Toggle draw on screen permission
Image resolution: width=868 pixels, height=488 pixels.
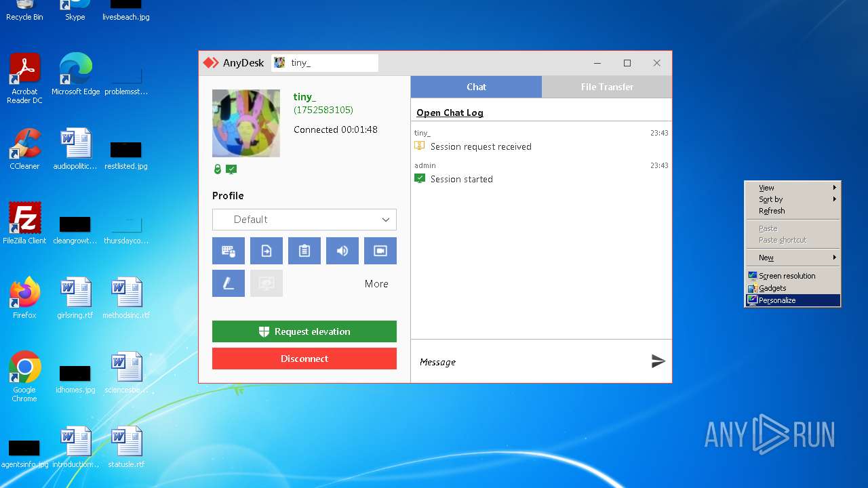[x=229, y=283]
